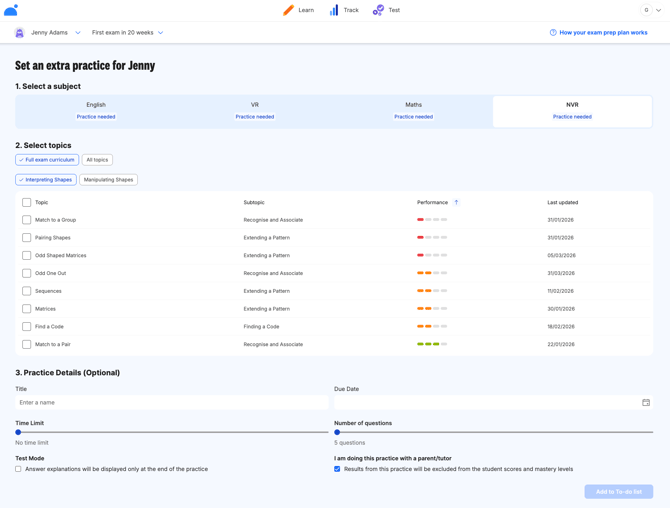670x508 pixels.
Task: Sort by Performance arrow icon
Action: pos(456,202)
